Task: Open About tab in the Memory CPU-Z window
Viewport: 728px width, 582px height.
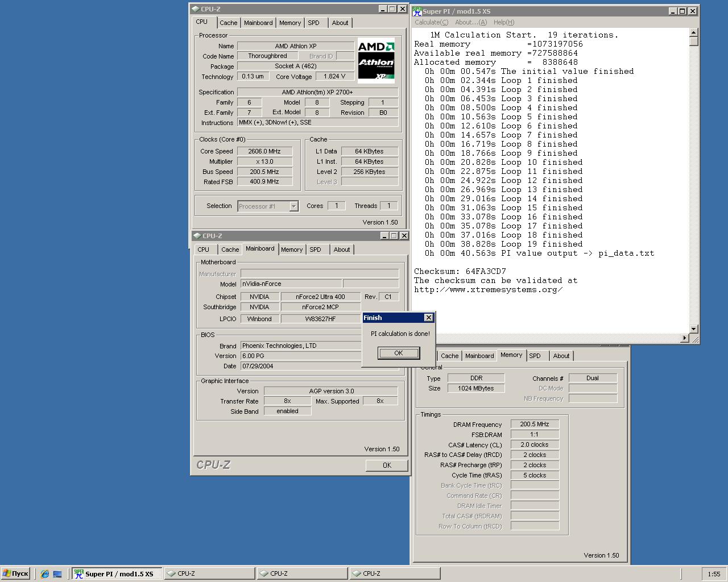Action: coord(561,356)
